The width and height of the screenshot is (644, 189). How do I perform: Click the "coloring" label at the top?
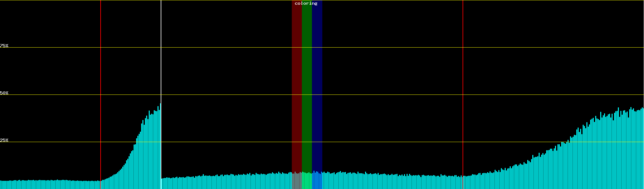306,3
